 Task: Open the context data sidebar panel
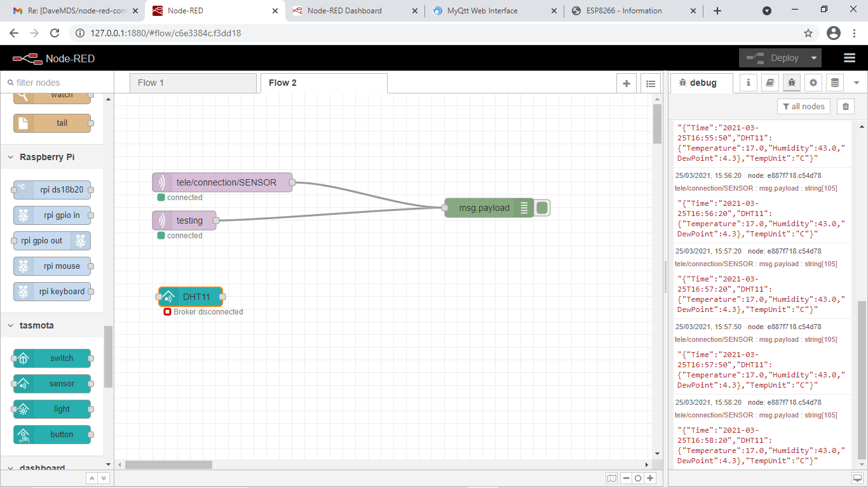(834, 83)
